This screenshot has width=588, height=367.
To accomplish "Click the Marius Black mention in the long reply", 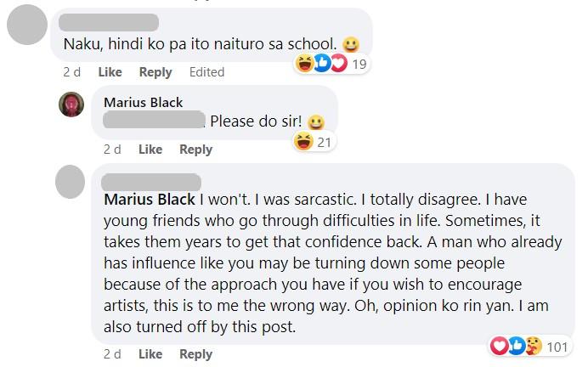I will pyautogui.click(x=149, y=201).
